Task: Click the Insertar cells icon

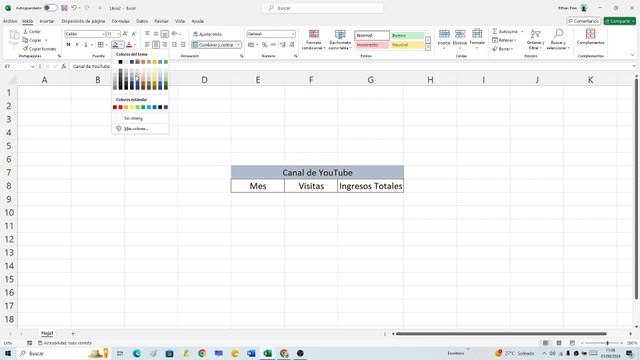Action: pos(444,34)
